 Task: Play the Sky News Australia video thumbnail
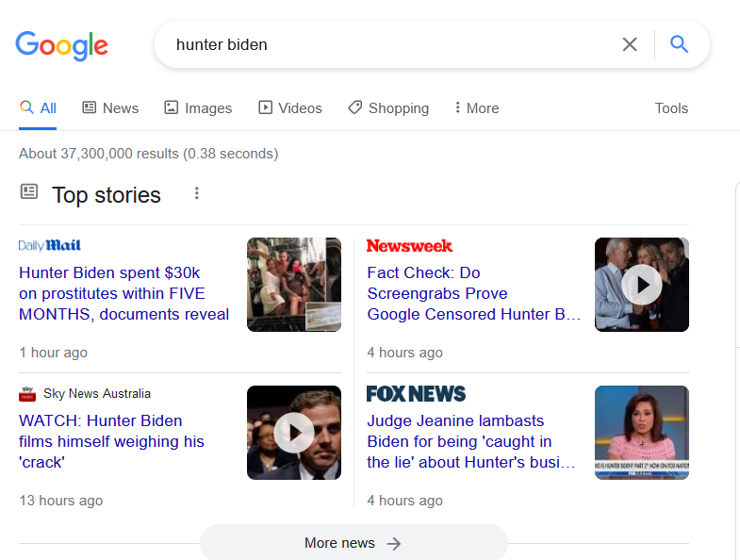coord(294,433)
